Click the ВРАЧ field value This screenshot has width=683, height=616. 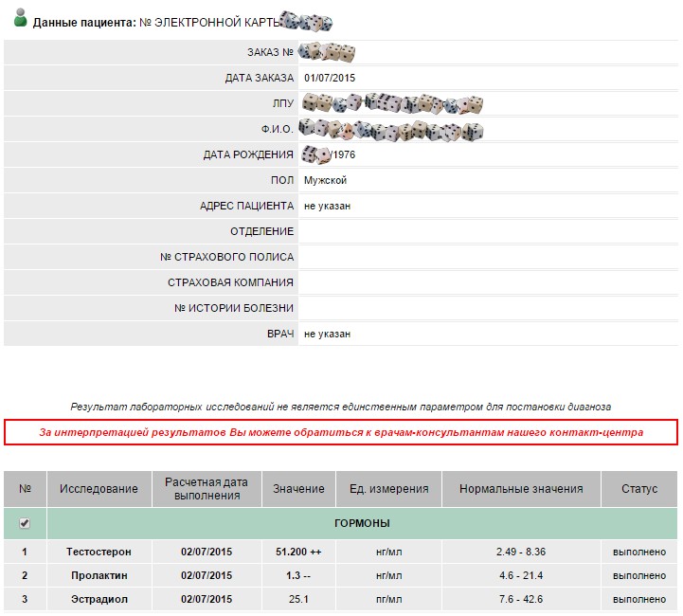click(327, 334)
